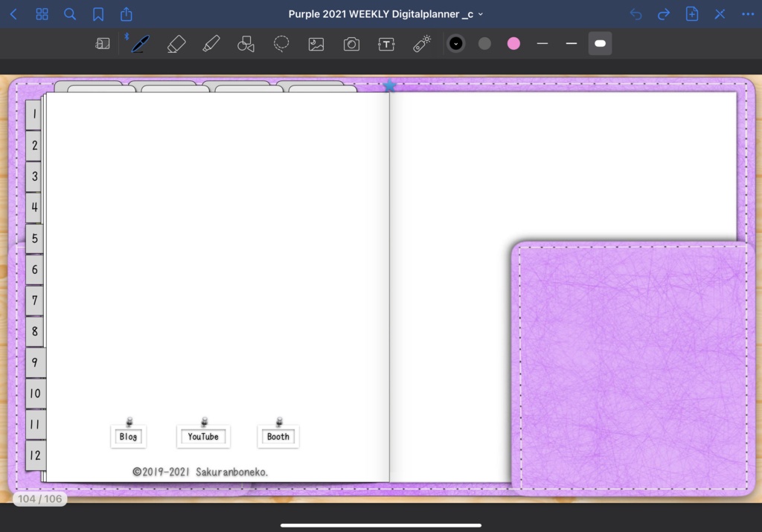Select the thickest stroke width

(601, 44)
